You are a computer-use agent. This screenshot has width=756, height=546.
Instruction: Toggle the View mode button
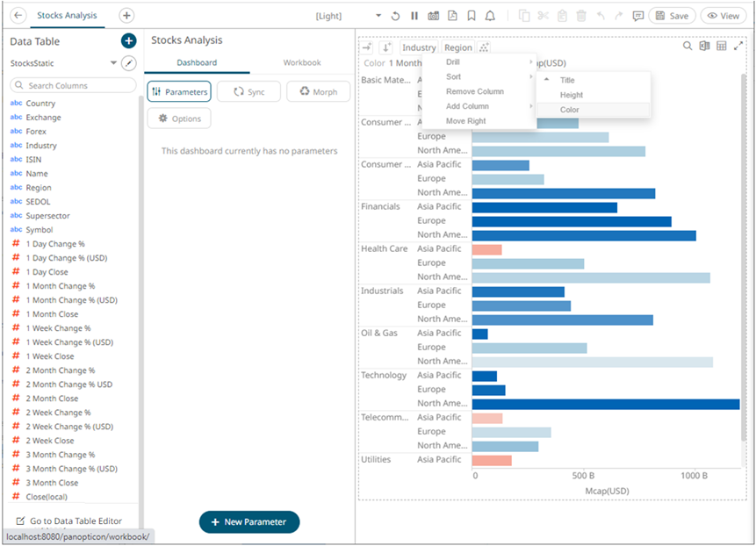coord(723,16)
